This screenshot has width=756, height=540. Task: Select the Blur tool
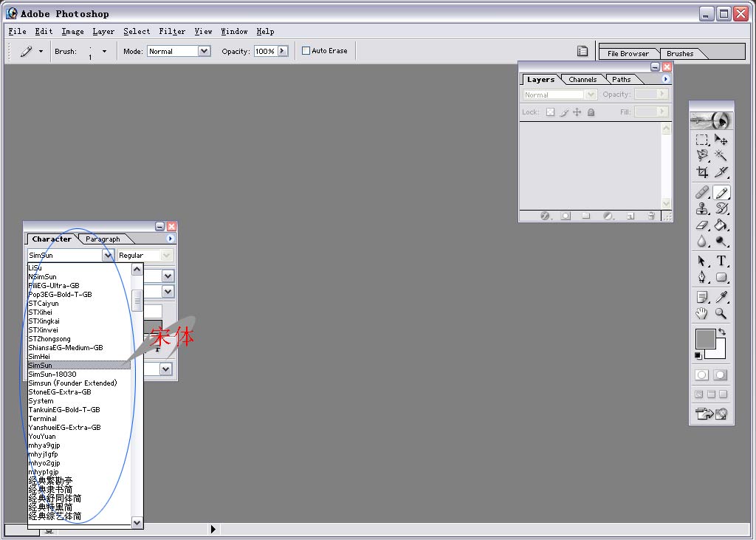point(702,241)
